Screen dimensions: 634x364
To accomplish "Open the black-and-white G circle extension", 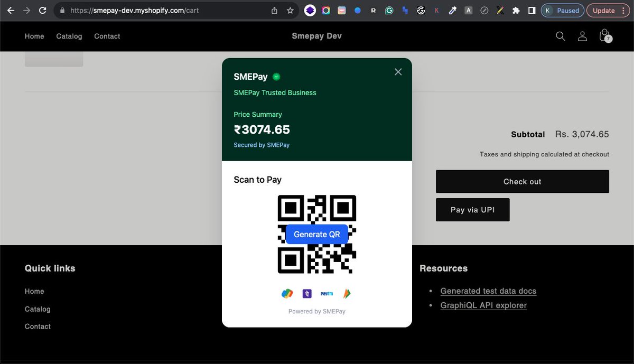I will [x=421, y=10].
